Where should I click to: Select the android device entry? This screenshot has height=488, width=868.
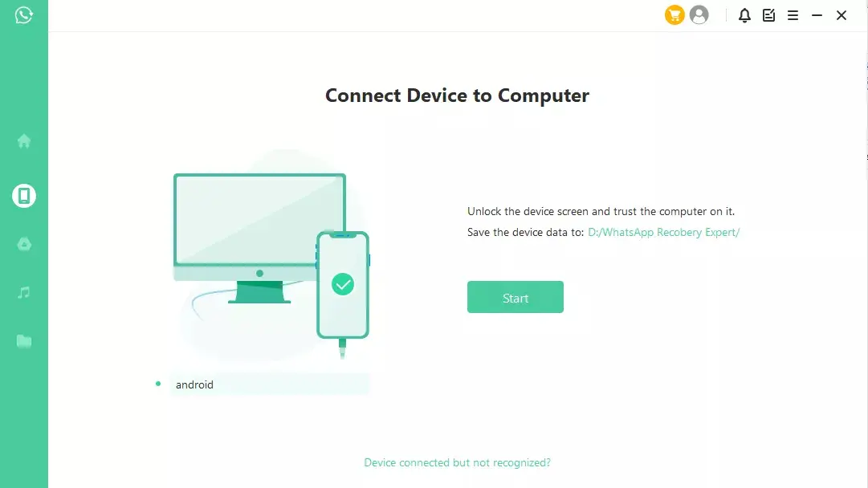click(x=269, y=384)
